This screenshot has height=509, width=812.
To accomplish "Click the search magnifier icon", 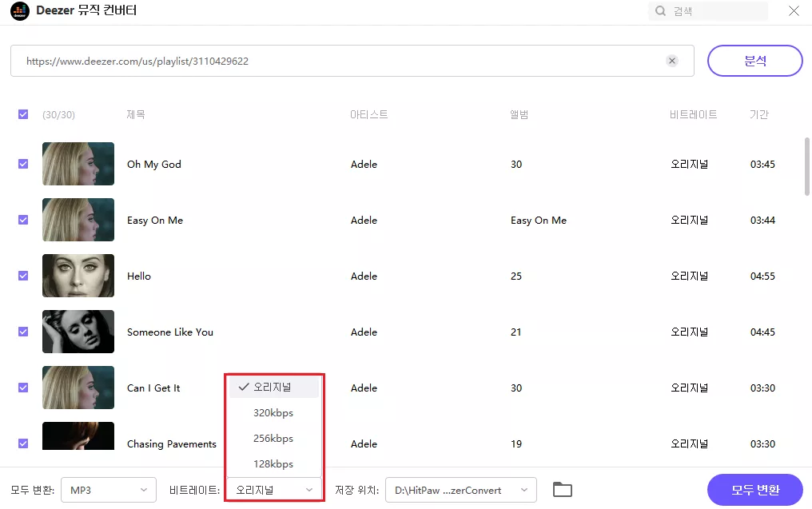I will [660, 11].
